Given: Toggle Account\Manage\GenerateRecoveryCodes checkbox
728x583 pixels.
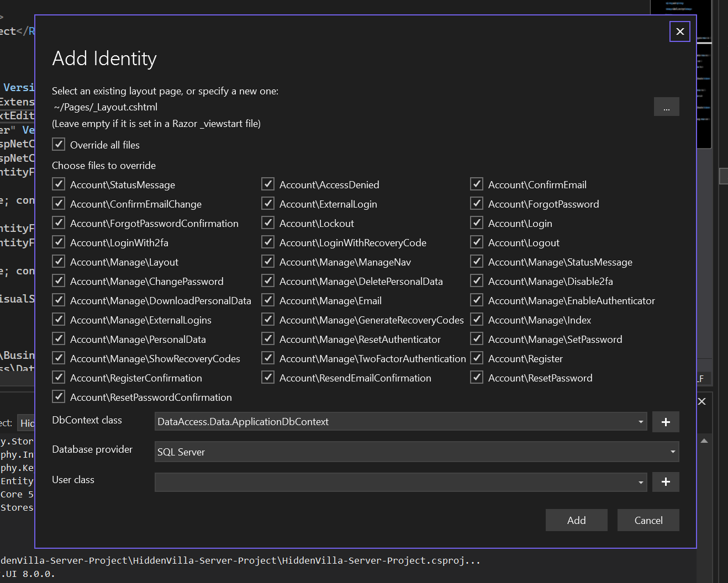Looking at the screenshot, I should coord(268,320).
